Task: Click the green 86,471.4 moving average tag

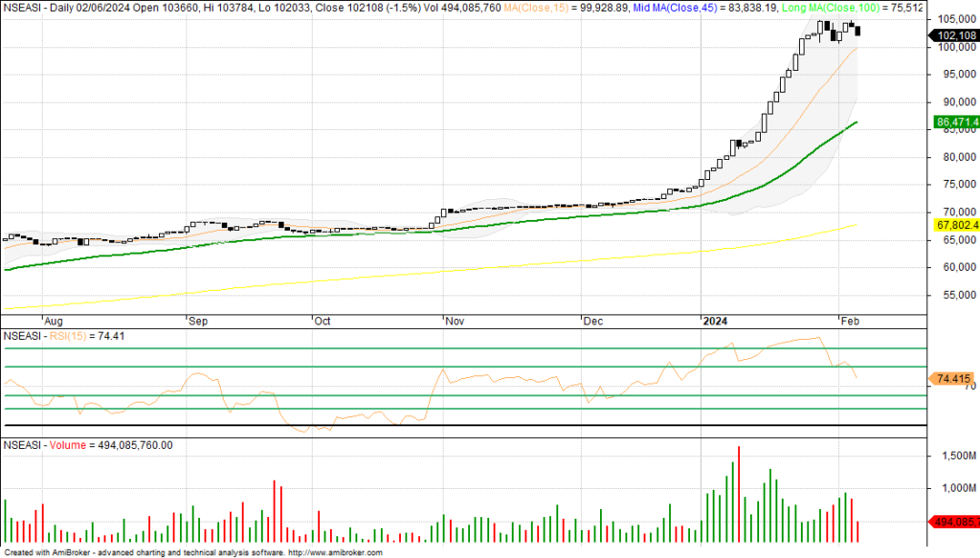Action: [x=954, y=123]
